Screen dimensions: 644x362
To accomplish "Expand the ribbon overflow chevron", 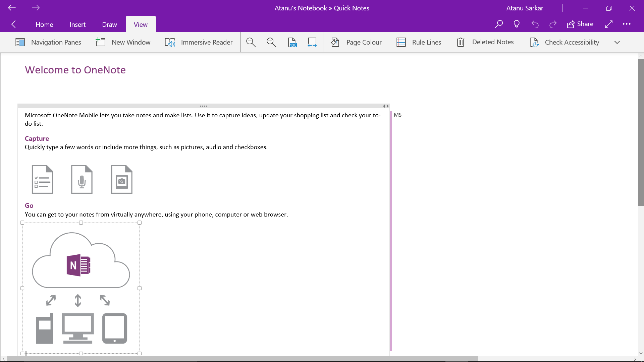I will coord(617,42).
